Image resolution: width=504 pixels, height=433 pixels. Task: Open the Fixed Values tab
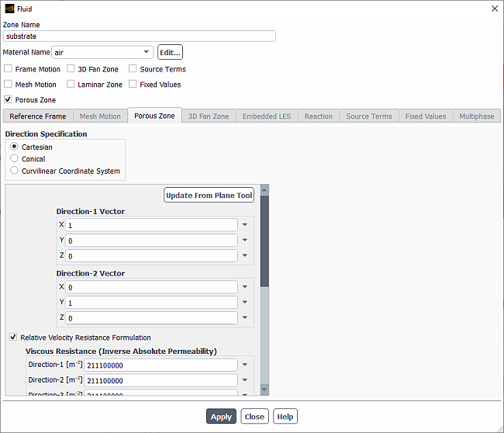[426, 116]
